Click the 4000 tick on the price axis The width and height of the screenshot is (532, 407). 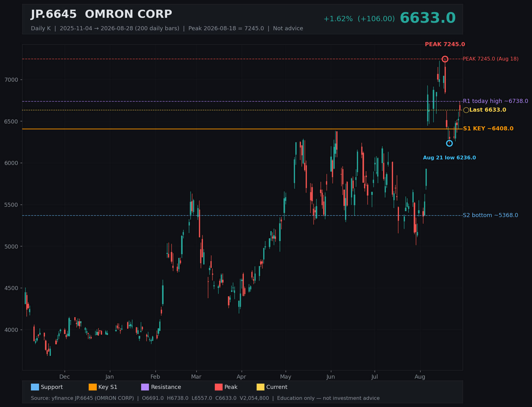pyautogui.click(x=12, y=330)
